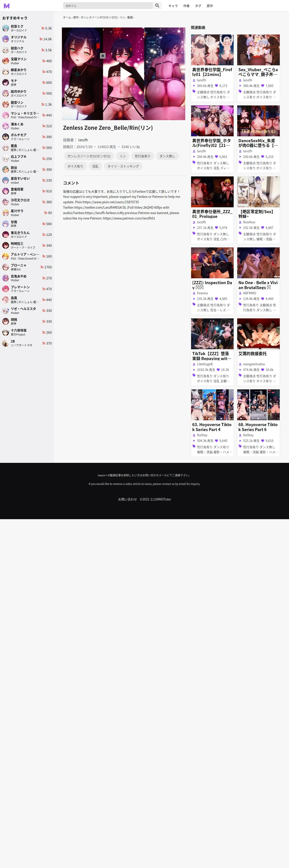The width and height of the screenshot is (289, 868).
Task: Click 原作 in the breadcrumb trail
Action: pyautogui.click(x=76, y=17)
